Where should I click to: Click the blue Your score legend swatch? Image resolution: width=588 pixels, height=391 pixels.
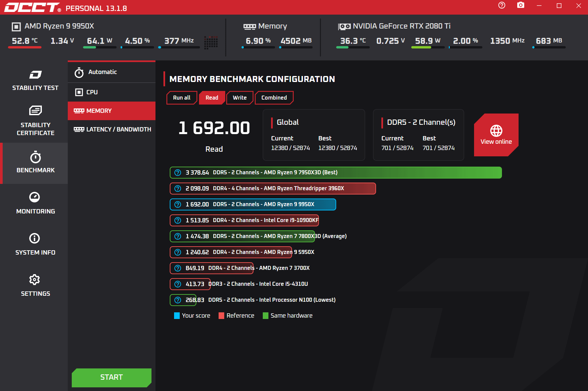177,316
